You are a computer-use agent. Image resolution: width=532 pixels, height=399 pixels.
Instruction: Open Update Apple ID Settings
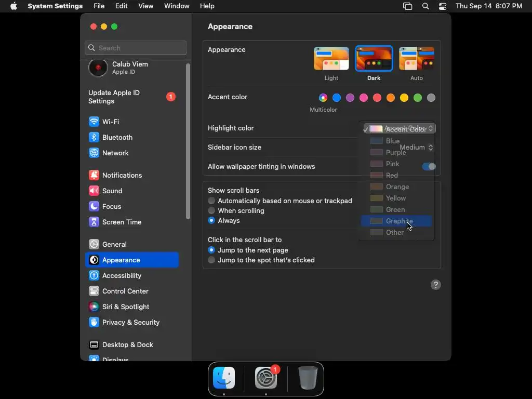click(x=131, y=97)
